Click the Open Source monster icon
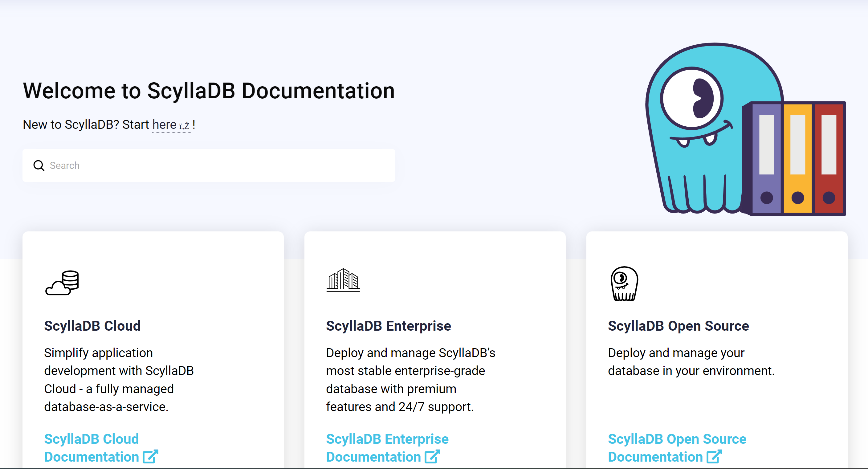This screenshot has height=469, width=868. coord(624,283)
